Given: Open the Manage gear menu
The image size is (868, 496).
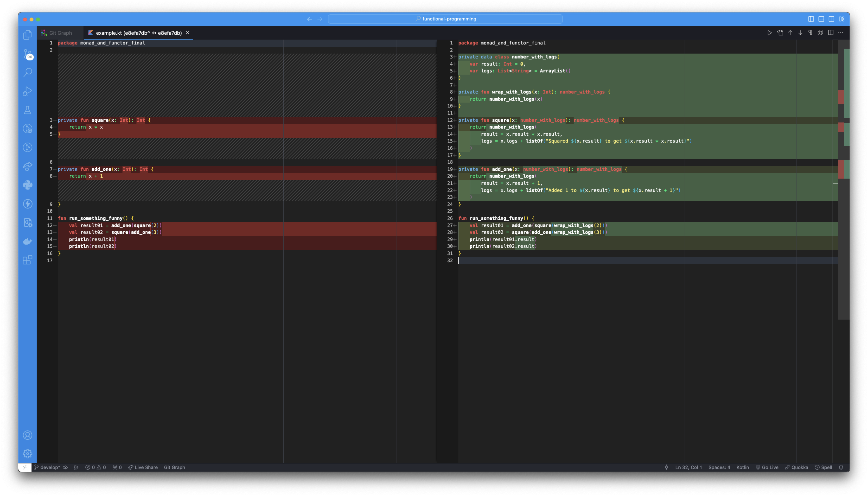Looking at the screenshot, I should 28,453.
